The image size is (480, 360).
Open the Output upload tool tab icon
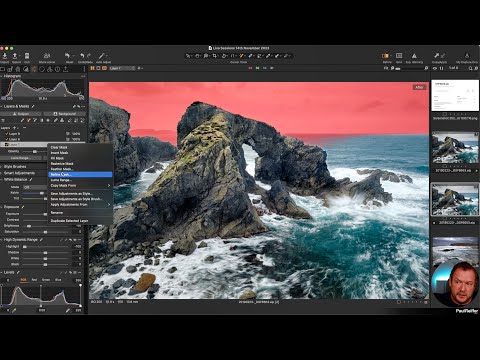coord(66,69)
